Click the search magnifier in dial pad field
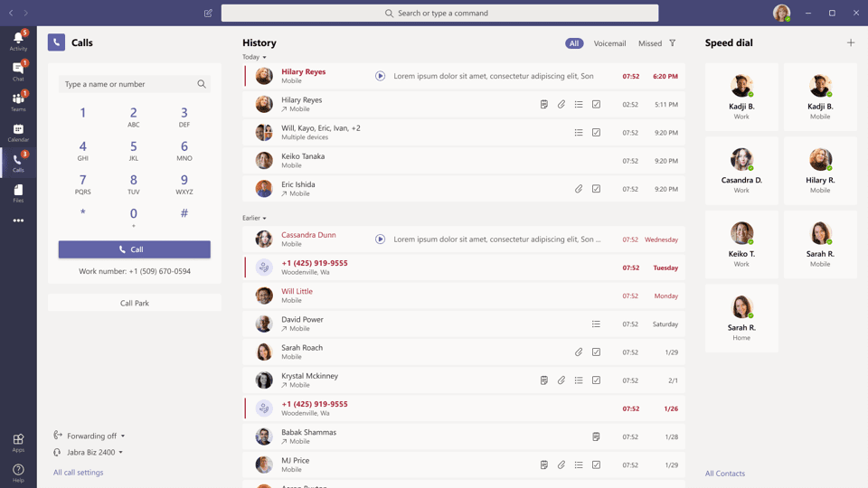The image size is (868, 488). 202,84
